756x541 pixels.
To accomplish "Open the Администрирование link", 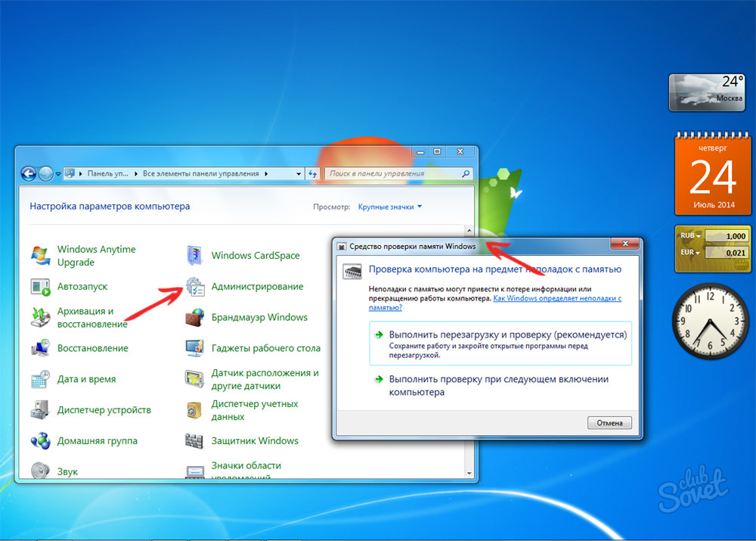I will click(x=257, y=287).
